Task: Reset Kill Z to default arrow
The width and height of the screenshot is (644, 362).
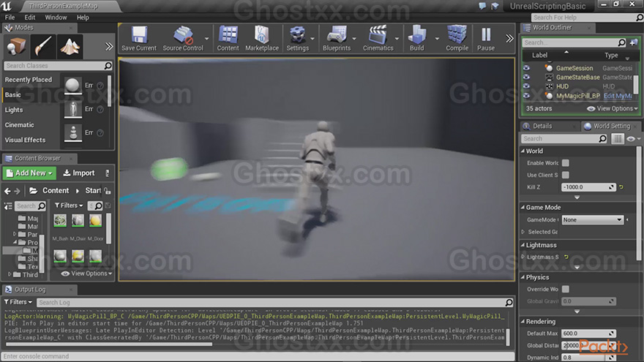Action: pos(621,187)
